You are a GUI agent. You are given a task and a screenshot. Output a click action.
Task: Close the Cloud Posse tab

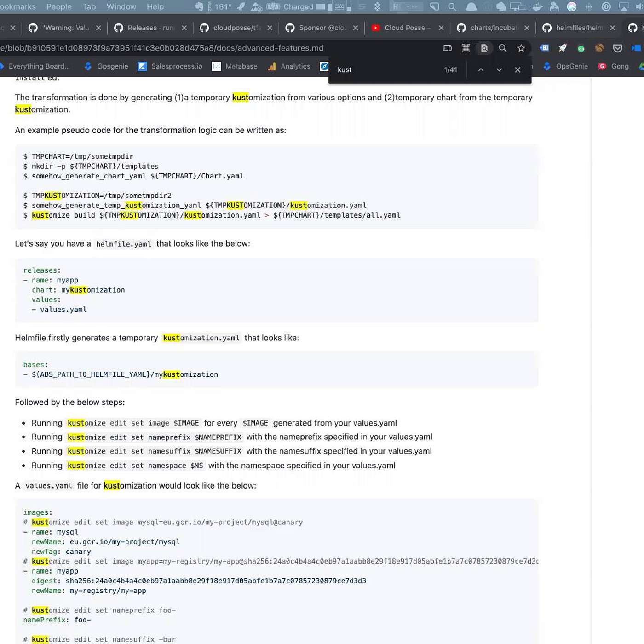[x=441, y=28]
